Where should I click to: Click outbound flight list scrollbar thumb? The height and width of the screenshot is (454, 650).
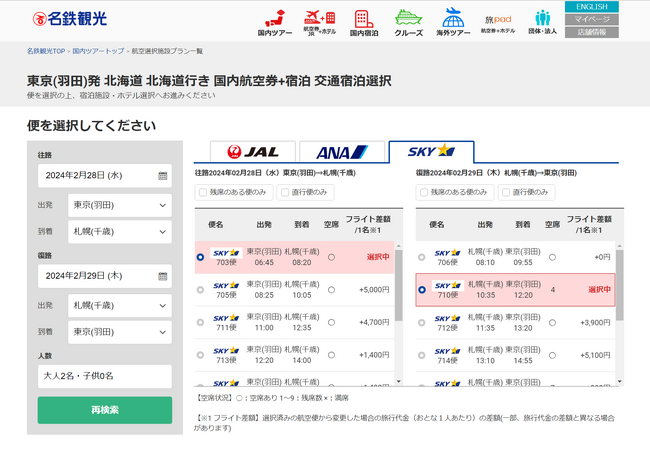click(x=398, y=285)
